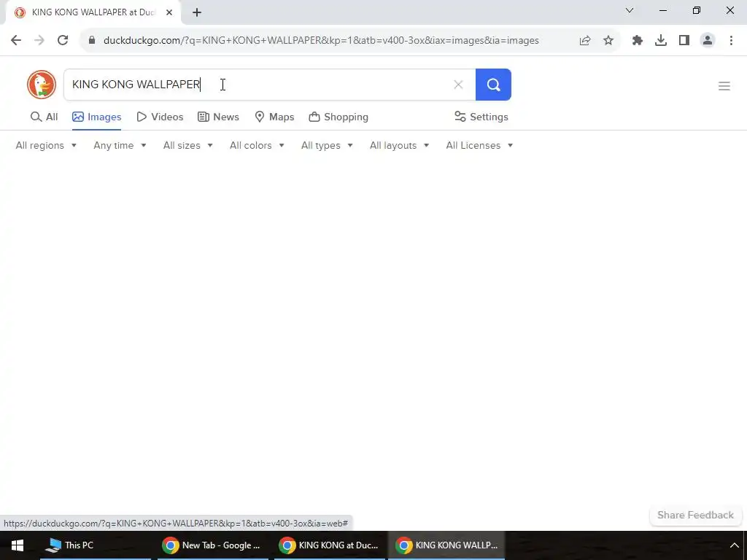Show hidden system tray icons
The width and height of the screenshot is (747, 560).
coord(734,545)
